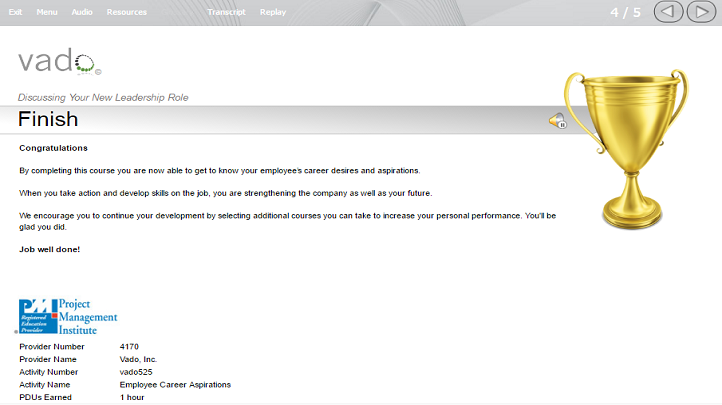Click the gold trophy image
722x405 pixels.
pos(627,149)
